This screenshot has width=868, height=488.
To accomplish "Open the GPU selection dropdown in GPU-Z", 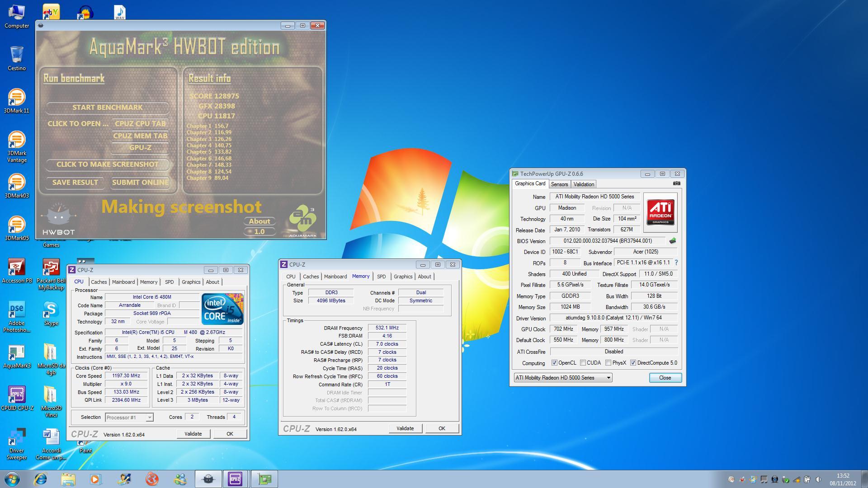I will pyautogui.click(x=563, y=378).
